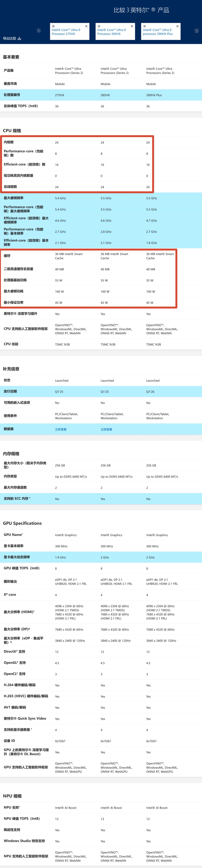Click the 4.7 GHz efficient-core turbo value
Image resolution: width=202 pixels, height=868 pixels.
click(151, 221)
